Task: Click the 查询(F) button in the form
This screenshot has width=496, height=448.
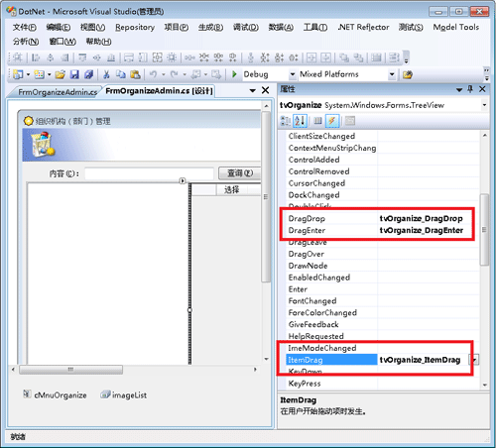Action: pyautogui.click(x=240, y=173)
